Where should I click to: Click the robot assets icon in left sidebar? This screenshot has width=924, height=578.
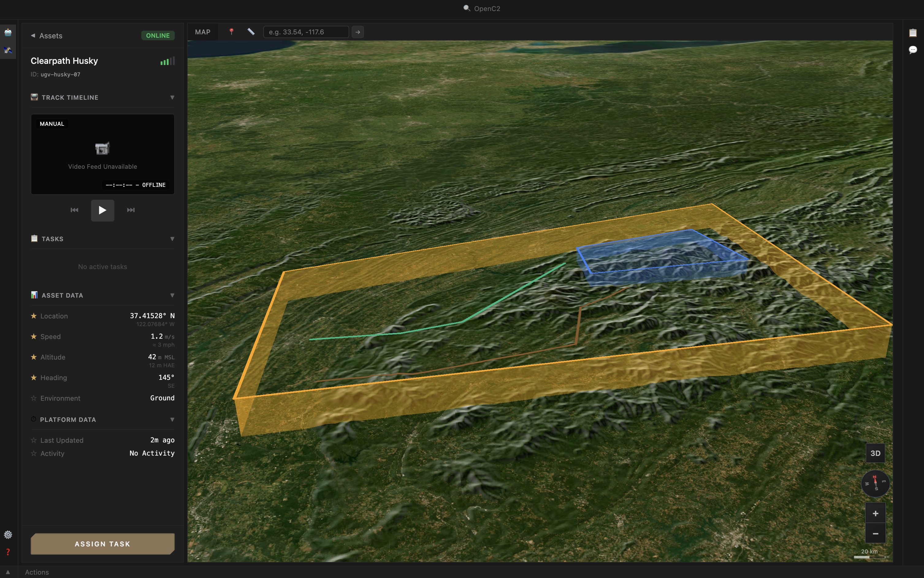[8, 33]
